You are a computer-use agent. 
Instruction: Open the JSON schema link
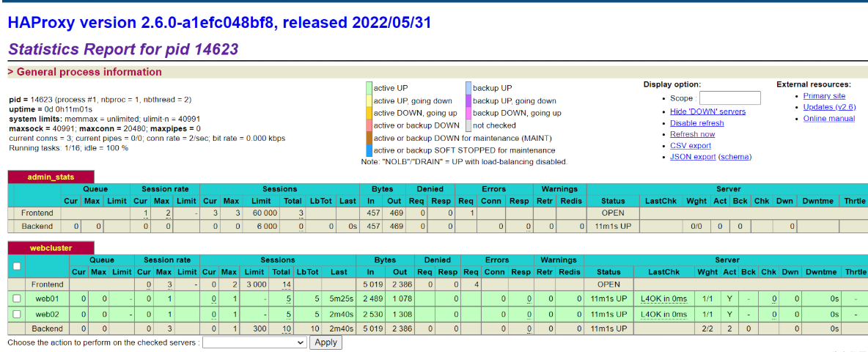[735, 157]
